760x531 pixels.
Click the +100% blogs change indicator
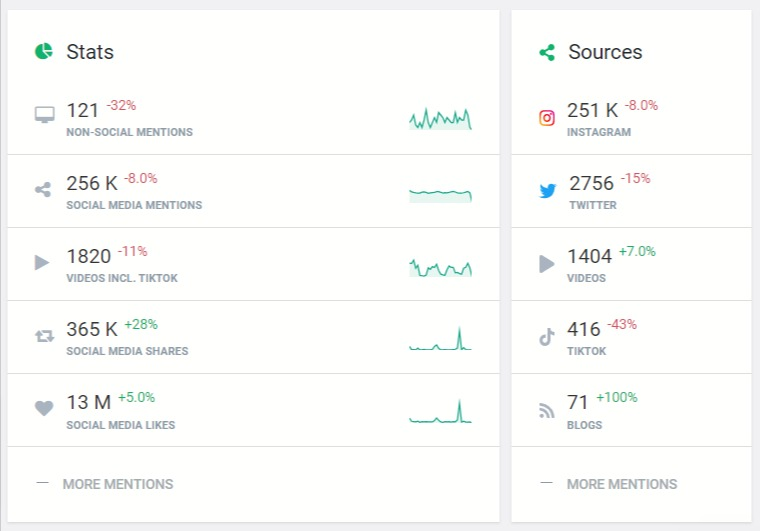pyautogui.click(x=617, y=397)
